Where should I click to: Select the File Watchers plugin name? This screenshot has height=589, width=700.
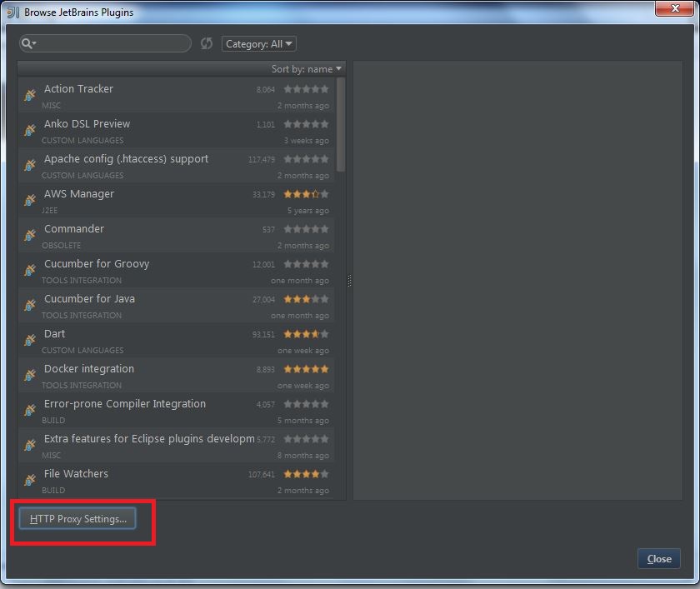(x=76, y=473)
